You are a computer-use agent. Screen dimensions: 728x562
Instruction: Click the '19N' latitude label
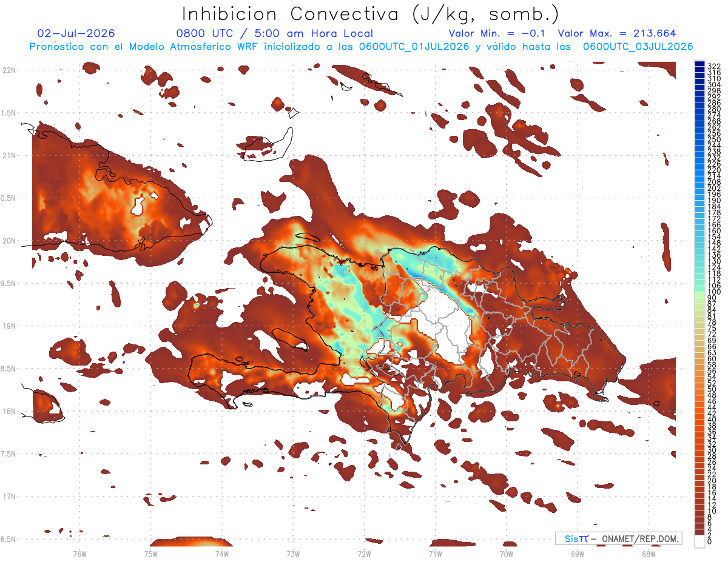coord(8,326)
